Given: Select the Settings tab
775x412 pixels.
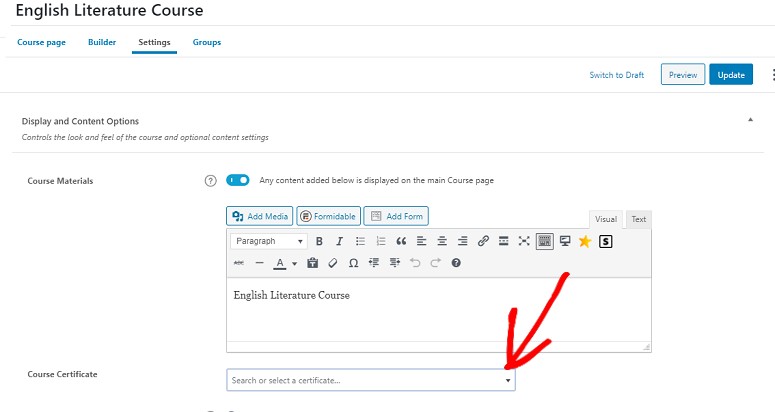Looking at the screenshot, I should point(154,42).
